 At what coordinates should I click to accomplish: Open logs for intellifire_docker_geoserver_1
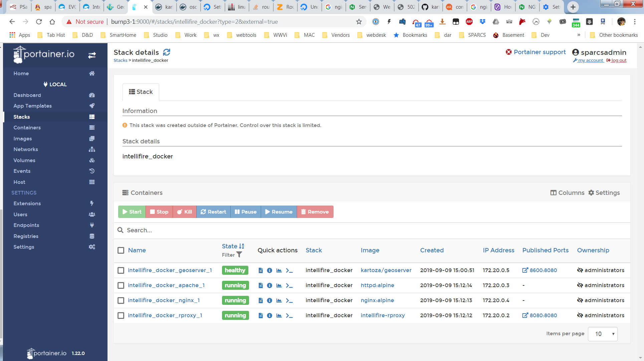click(x=261, y=270)
